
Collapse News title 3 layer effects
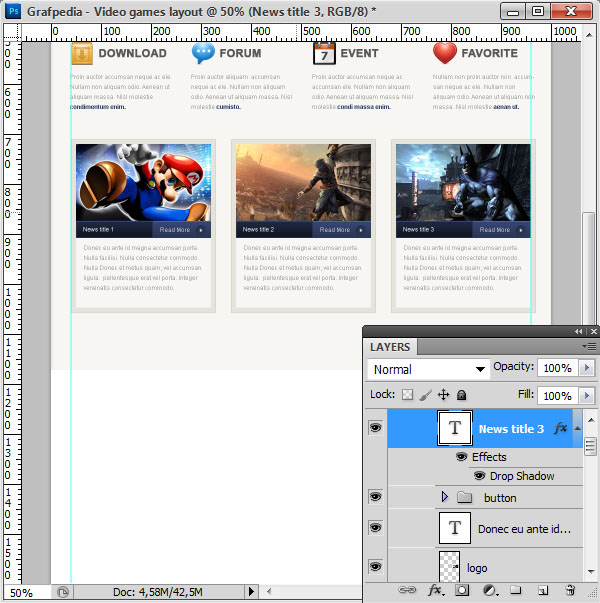click(x=578, y=428)
